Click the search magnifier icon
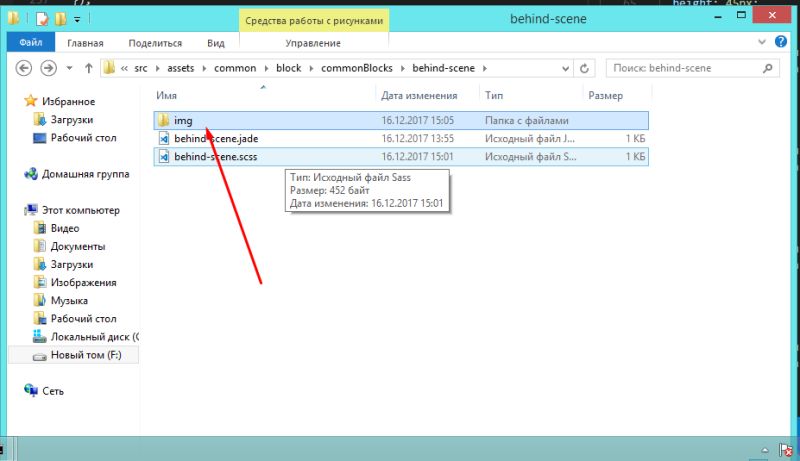 (x=767, y=68)
